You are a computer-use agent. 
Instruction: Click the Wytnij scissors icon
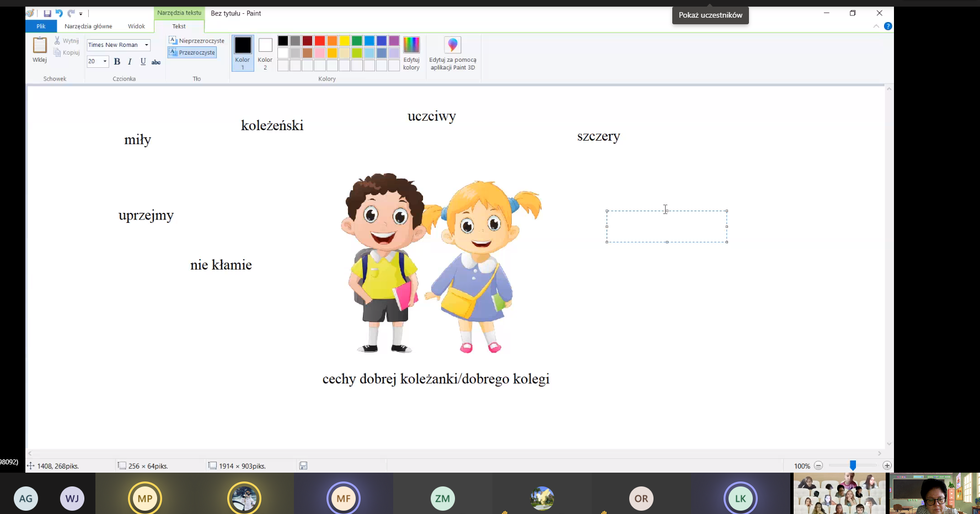57,41
